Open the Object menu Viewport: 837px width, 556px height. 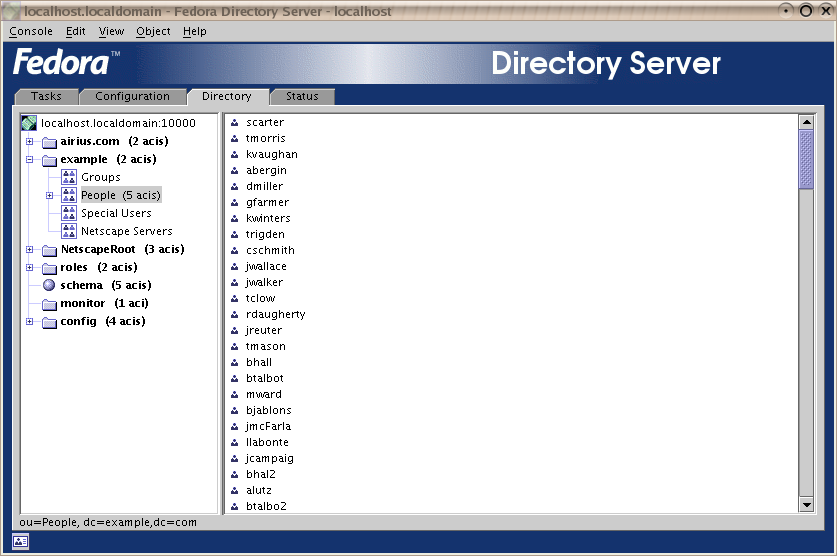click(153, 31)
